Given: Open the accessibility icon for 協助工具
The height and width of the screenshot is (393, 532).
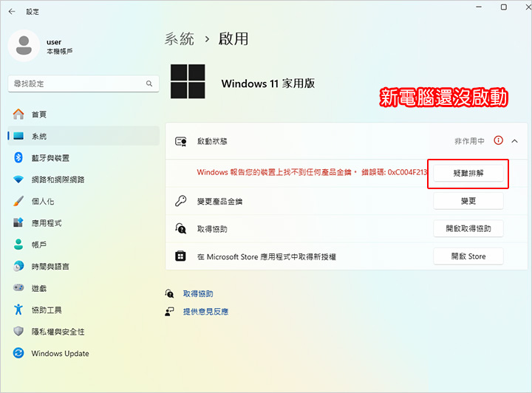Looking at the screenshot, I should pos(18,310).
